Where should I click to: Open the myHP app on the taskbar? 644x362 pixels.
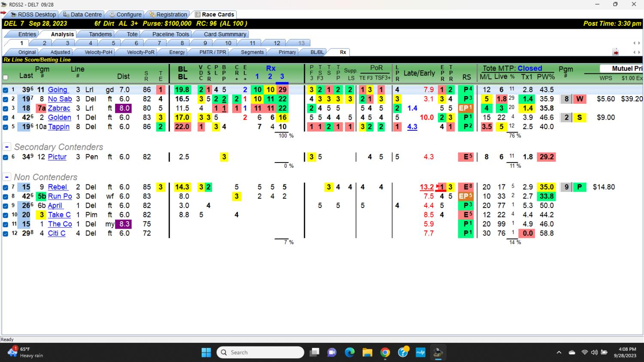pos(420,353)
